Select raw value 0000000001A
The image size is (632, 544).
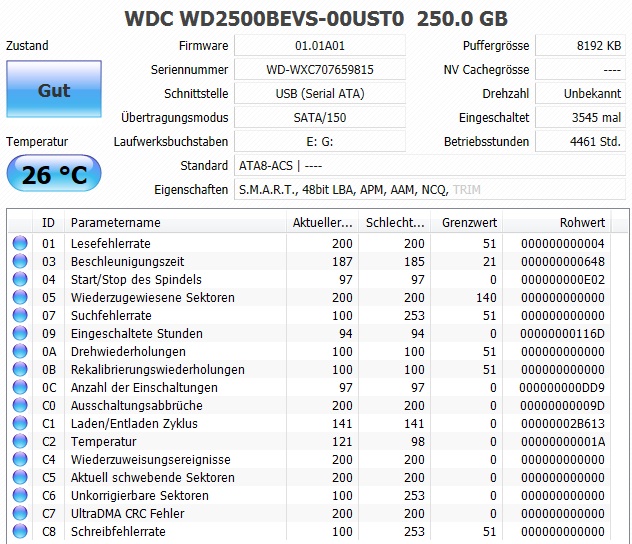[563, 441]
